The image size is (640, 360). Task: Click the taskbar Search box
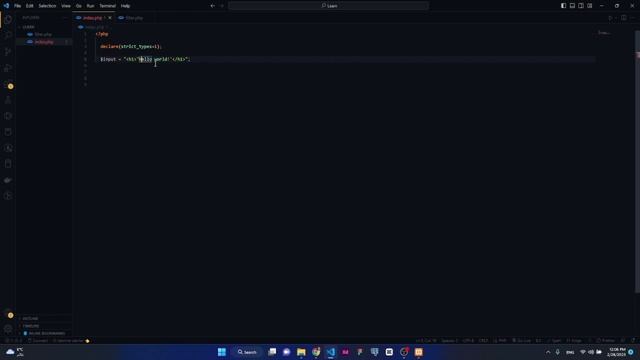[x=247, y=352]
